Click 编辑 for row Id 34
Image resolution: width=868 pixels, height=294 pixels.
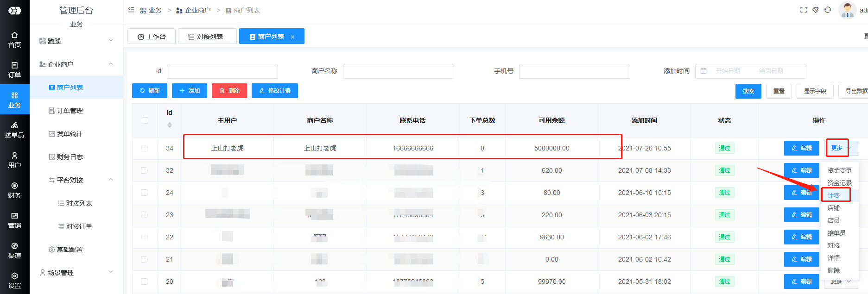pos(802,148)
